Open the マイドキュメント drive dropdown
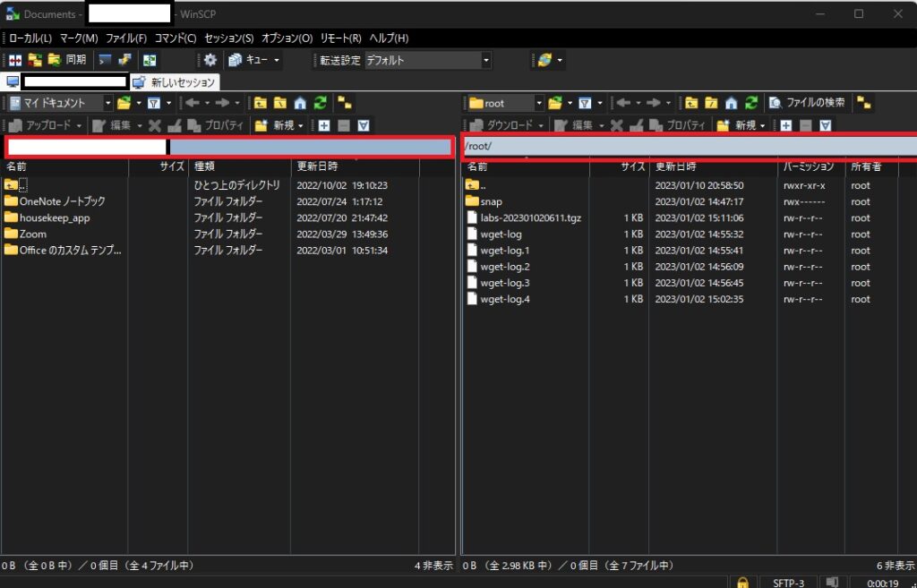The width and height of the screenshot is (917, 588). (107, 103)
